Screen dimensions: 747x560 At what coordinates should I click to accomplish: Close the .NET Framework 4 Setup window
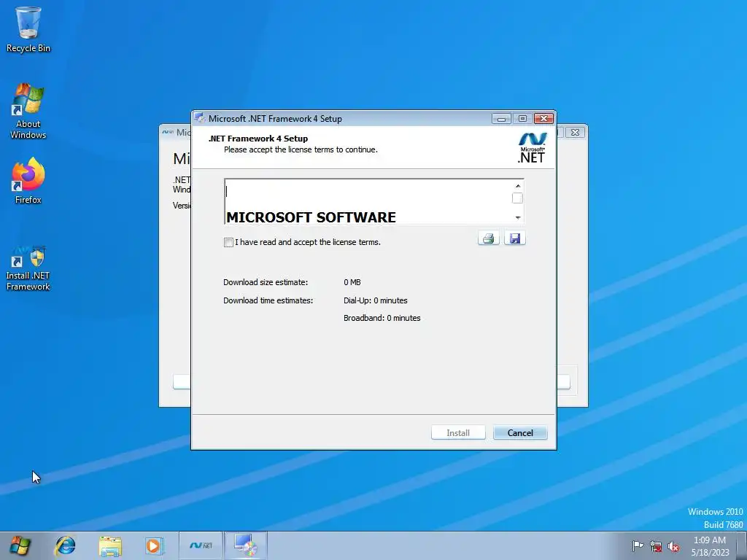click(543, 119)
